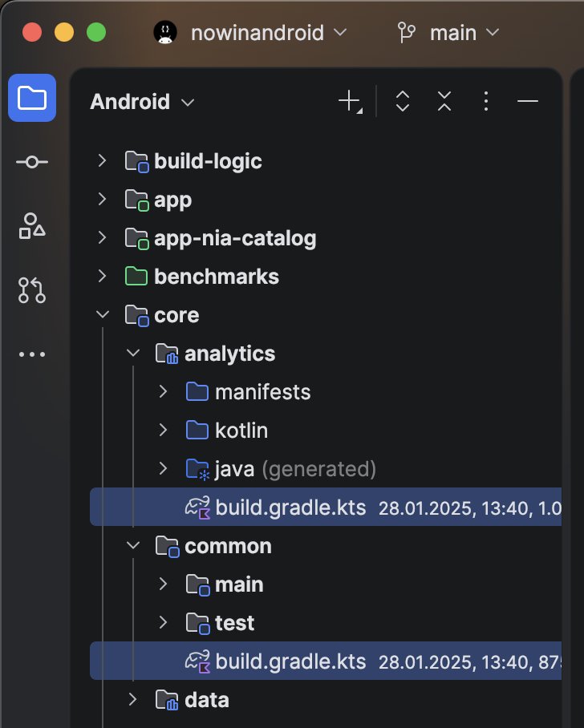584x728 pixels.
Task: Expand the benchmarks node chevron
Action: click(102, 277)
